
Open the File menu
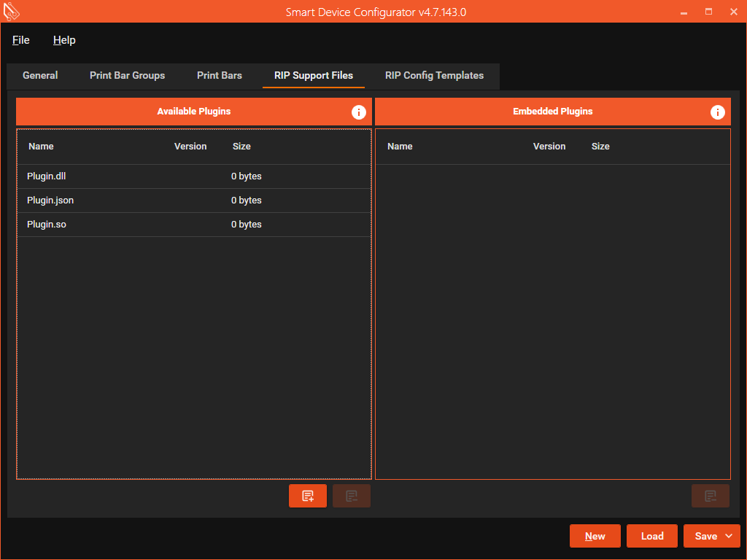tap(21, 40)
